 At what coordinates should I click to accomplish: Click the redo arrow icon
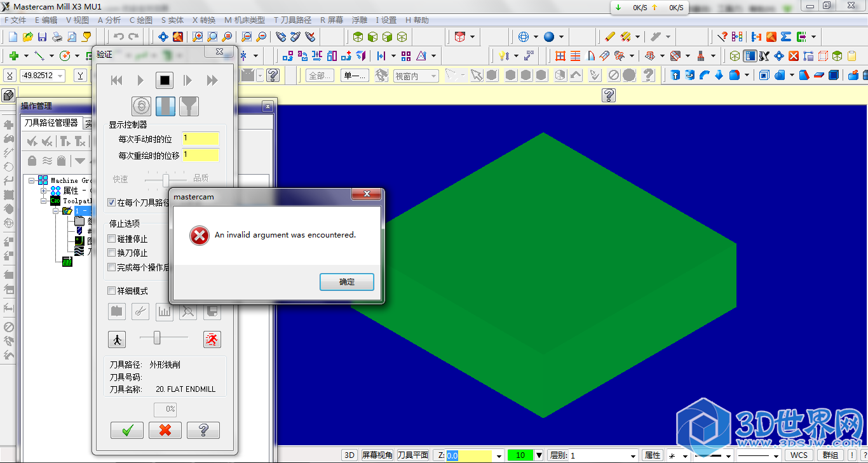click(133, 37)
